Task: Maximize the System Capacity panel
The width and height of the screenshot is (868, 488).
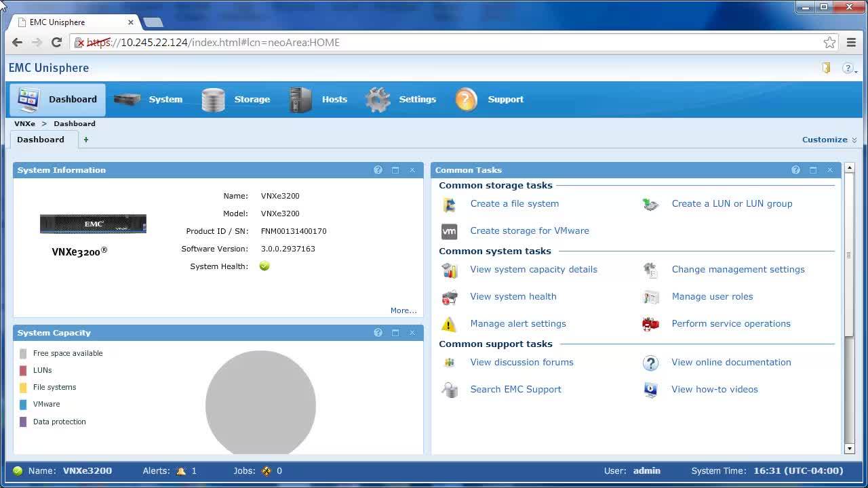Action: 395,333
